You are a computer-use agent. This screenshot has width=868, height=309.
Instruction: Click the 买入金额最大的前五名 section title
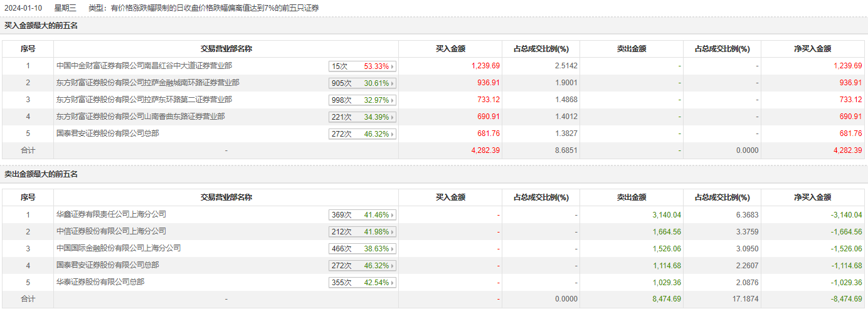coord(41,26)
